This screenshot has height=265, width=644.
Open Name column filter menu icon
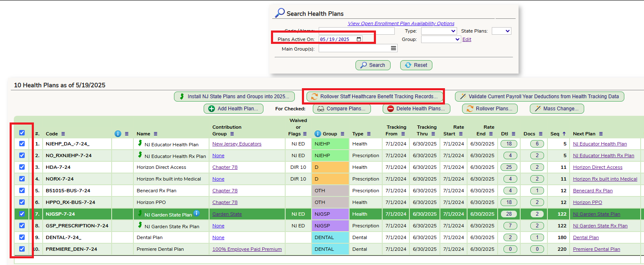tap(155, 134)
